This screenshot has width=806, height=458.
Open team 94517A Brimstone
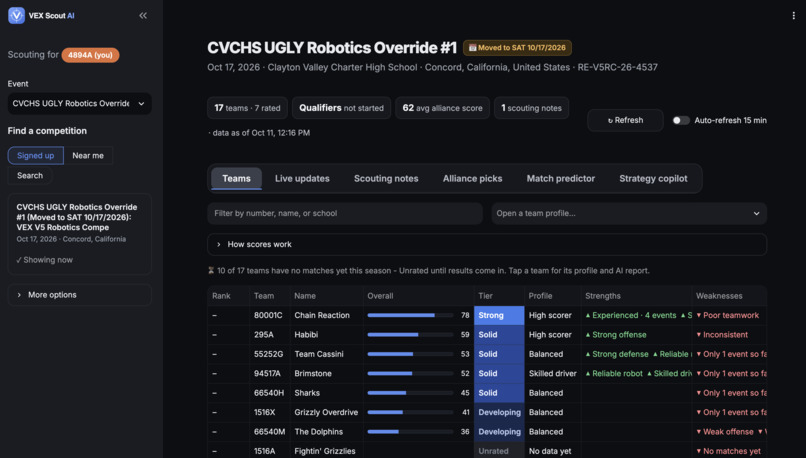tap(487, 374)
